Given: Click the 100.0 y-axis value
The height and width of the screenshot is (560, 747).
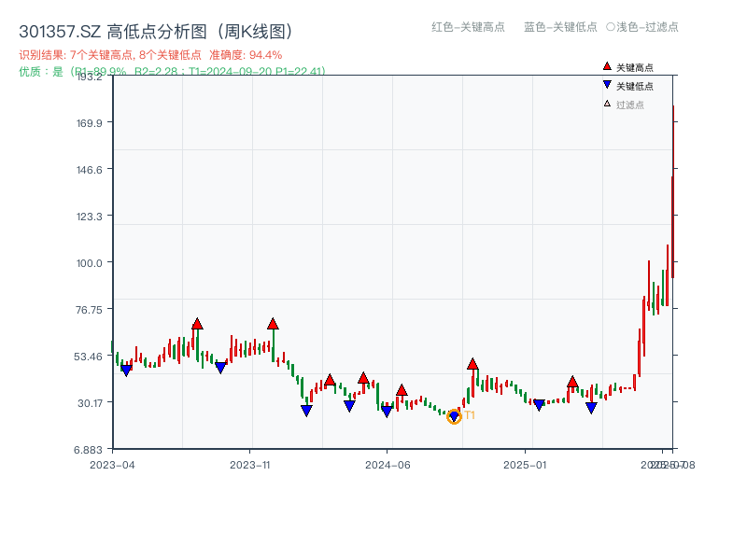Looking at the screenshot, I should tap(90, 263).
